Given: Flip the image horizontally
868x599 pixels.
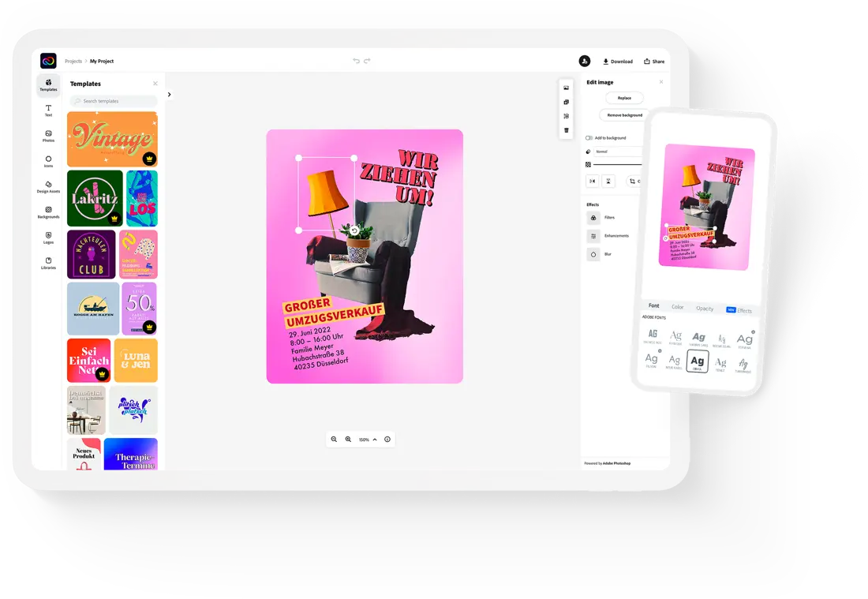Looking at the screenshot, I should point(593,182).
